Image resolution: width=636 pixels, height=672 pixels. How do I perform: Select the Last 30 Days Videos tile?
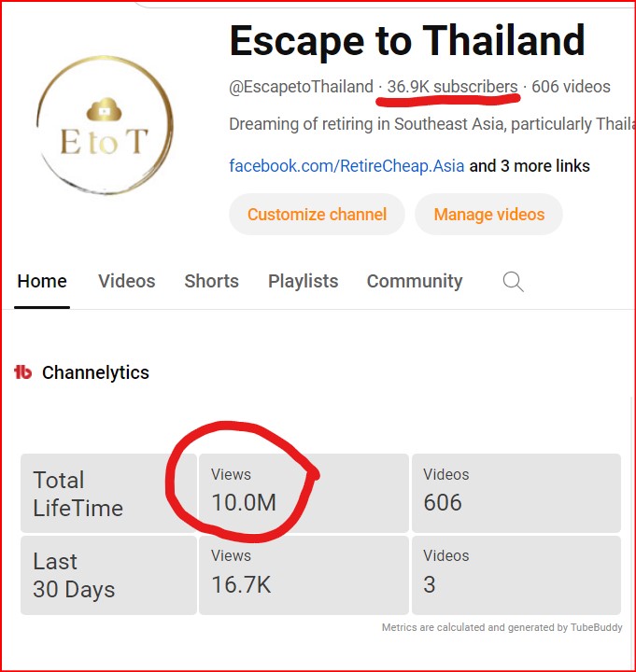click(x=516, y=574)
